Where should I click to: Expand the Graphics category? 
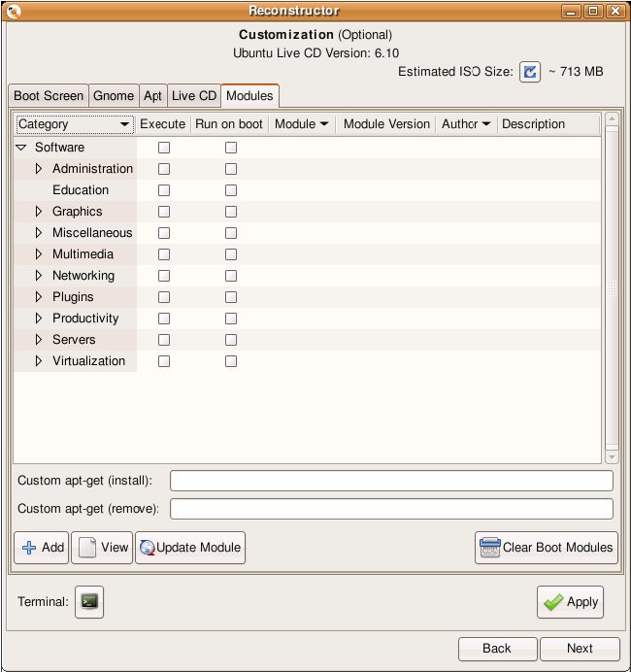coord(39,212)
